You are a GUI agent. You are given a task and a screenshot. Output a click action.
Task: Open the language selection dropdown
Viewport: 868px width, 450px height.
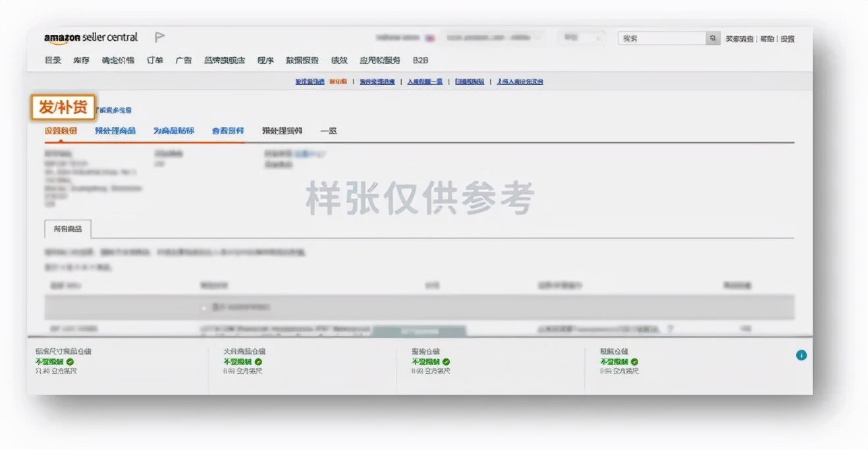(x=581, y=37)
